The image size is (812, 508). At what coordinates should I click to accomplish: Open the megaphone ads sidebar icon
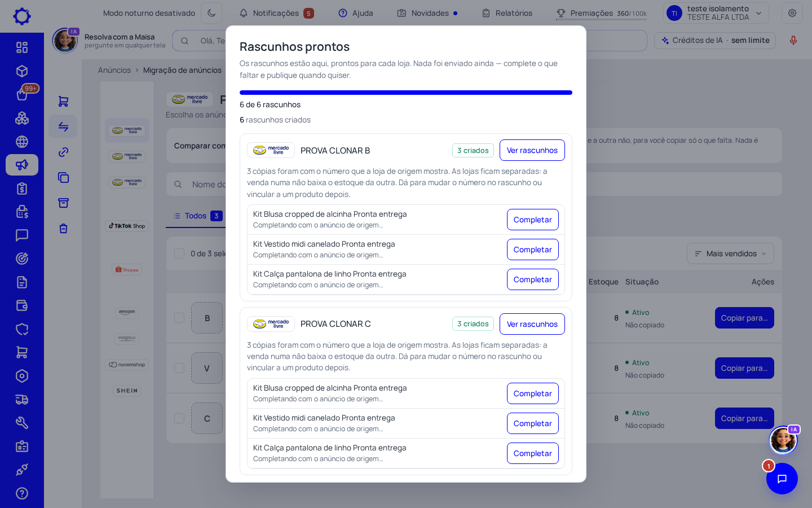pos(22,165)
